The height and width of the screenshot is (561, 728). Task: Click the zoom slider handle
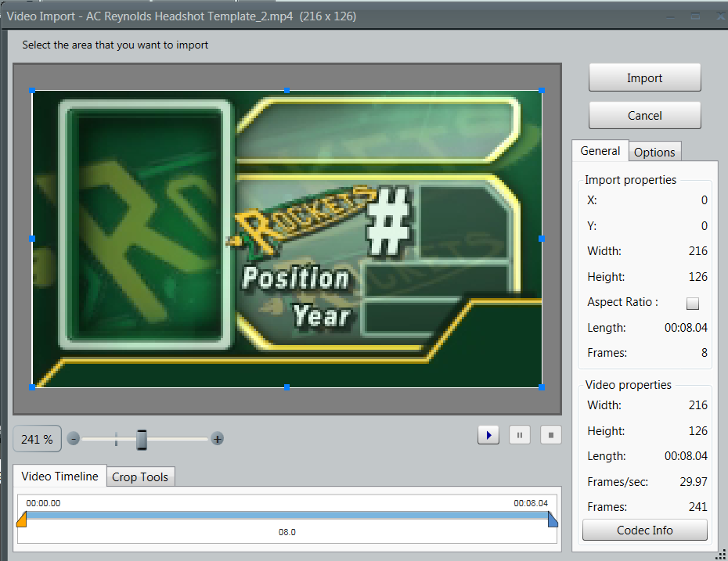[142, 440]
